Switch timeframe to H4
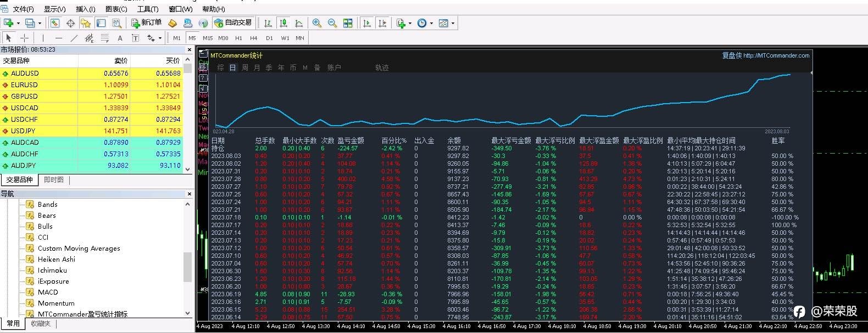Viewport: 868px width, 333px height. [254, 38]
